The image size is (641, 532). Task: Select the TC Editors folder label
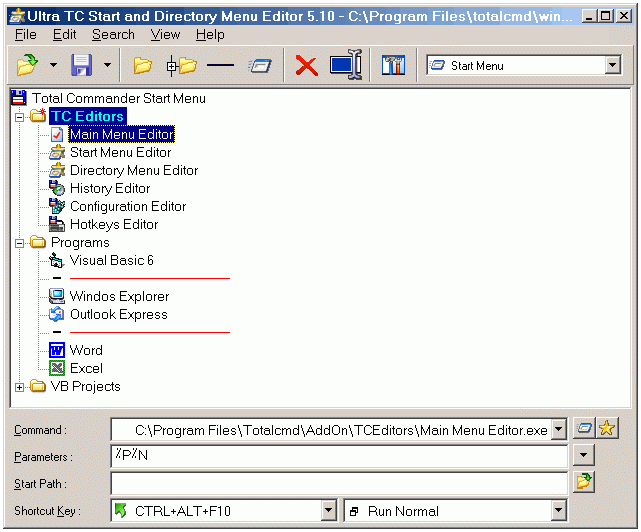pyautogui.click(x=87, y=116)
